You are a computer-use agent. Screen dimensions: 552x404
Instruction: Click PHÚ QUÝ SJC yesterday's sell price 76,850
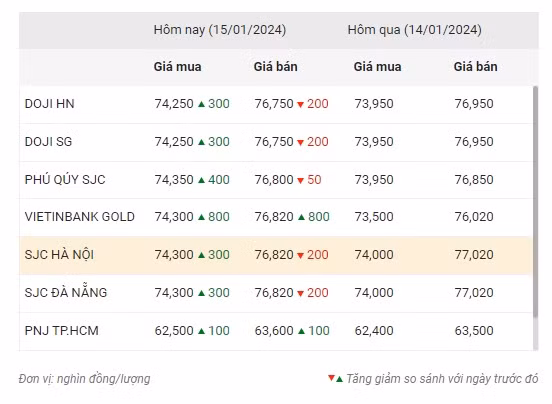474,180
